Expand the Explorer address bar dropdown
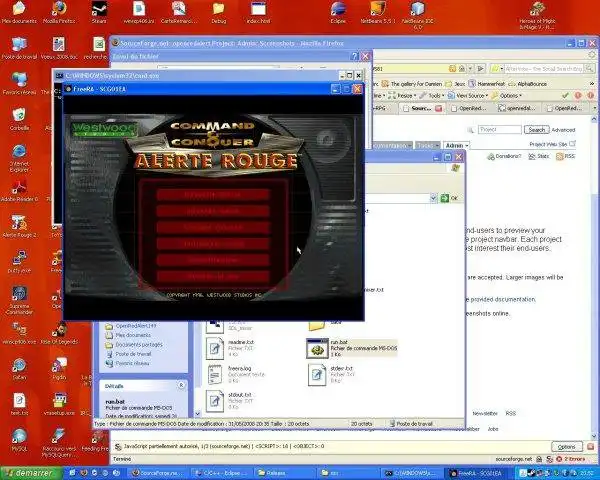Image resolution: width=600 pixels, height=480 pixels. click(433, 198)
